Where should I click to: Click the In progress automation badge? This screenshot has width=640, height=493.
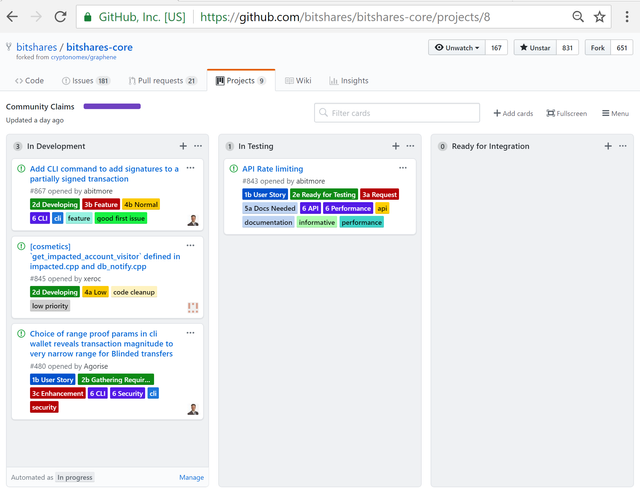pyautogui.click(x=75, y=477)
